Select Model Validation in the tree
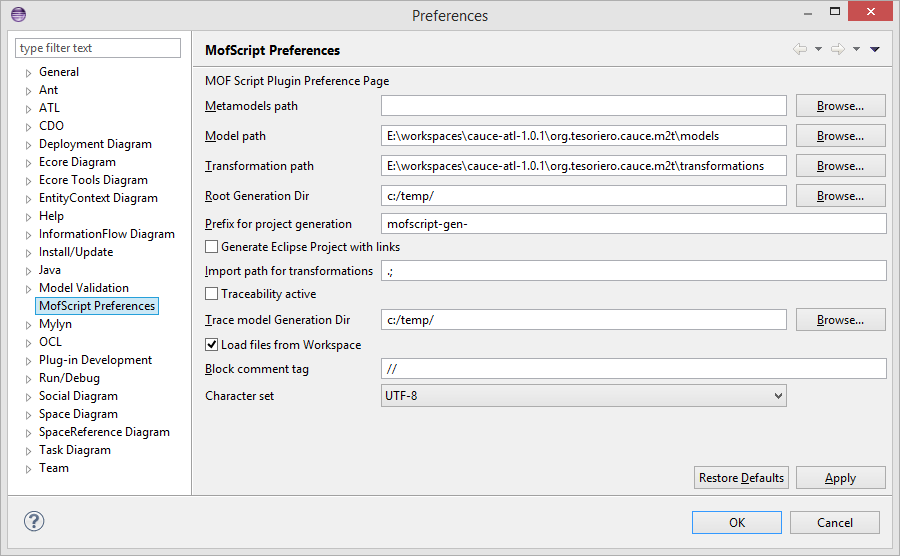The height and width of the screenshot is (556, 900). click(83, 288)
